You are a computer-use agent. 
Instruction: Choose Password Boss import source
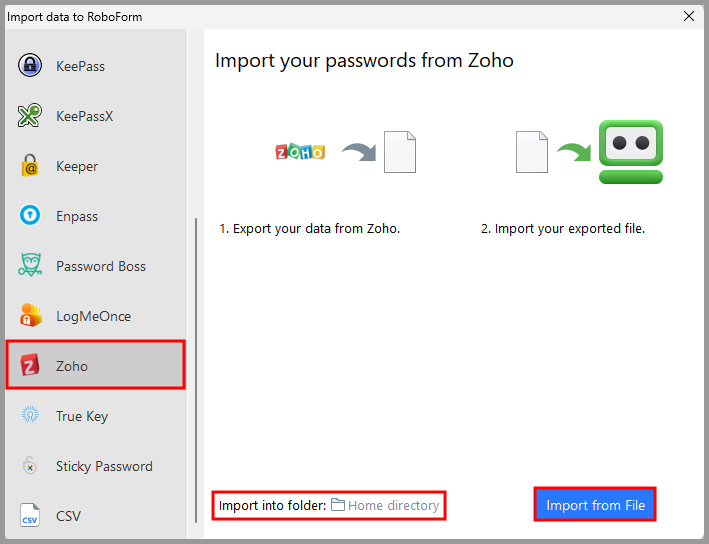click(100, 266)
